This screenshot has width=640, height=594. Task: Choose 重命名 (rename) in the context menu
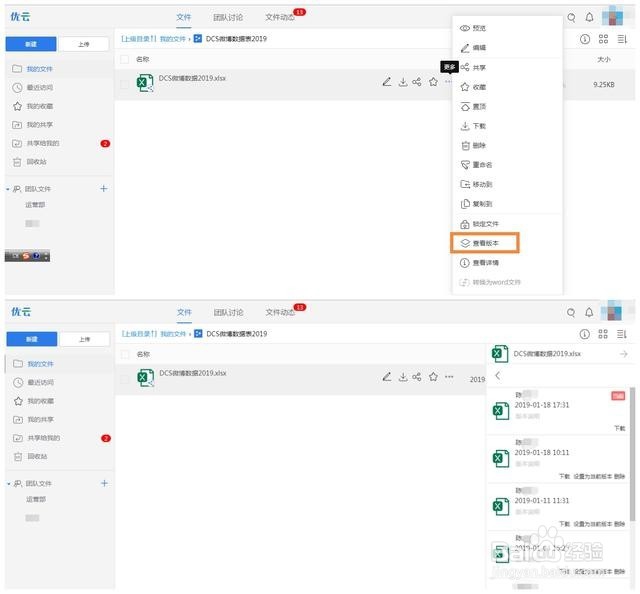pos(476,165)
